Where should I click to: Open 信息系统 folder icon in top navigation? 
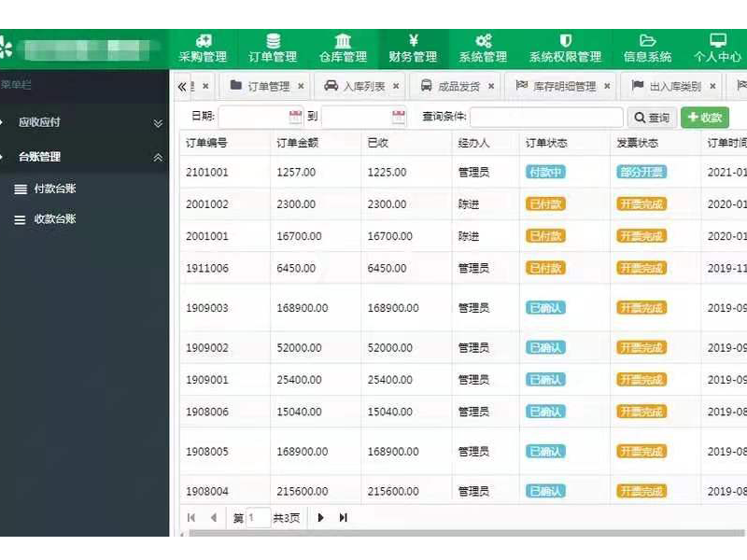[647, 41]
